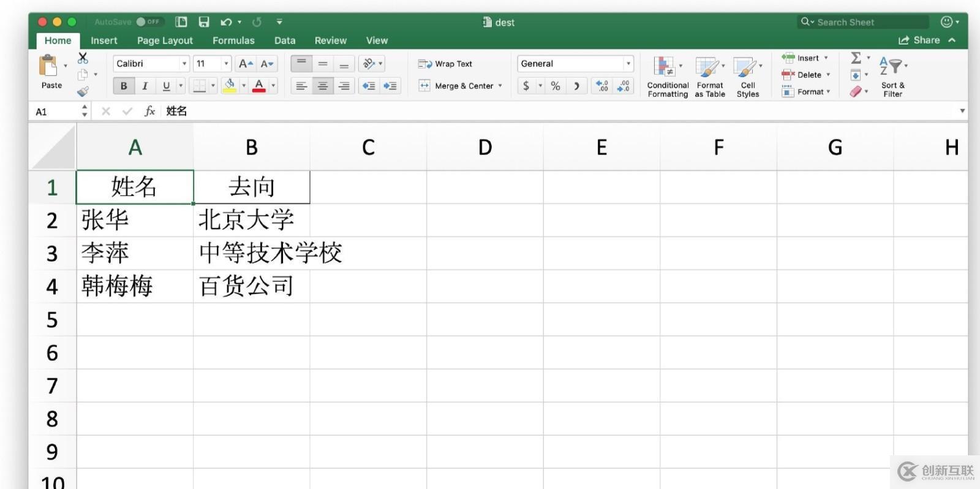Increase indent in the cell
Viewport: 980px width, 489px height.
coord(390,86)
